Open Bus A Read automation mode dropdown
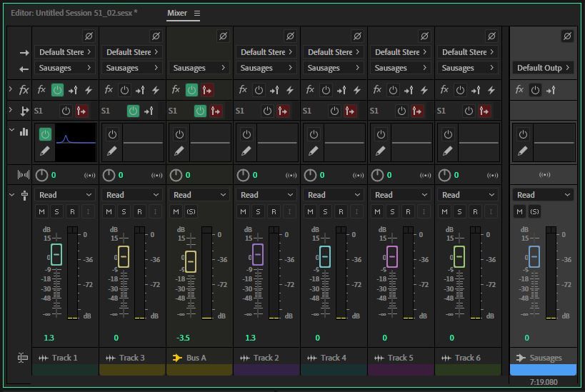The image size is (585, 392). (199, 195)
